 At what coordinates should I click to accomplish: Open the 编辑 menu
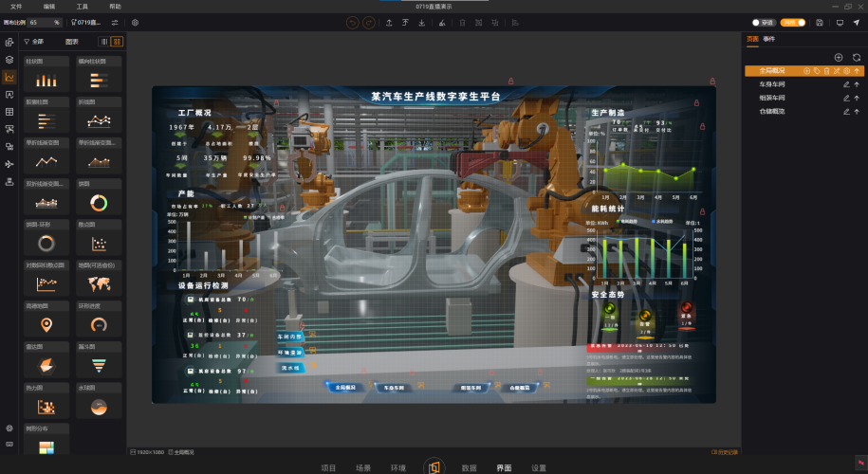coord(49,6)
